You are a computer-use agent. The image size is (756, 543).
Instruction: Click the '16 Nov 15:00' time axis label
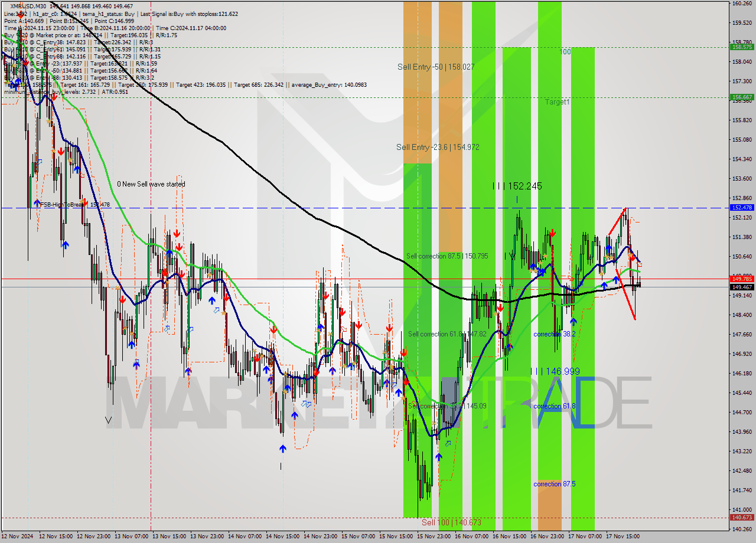click(x=509, y=537)
